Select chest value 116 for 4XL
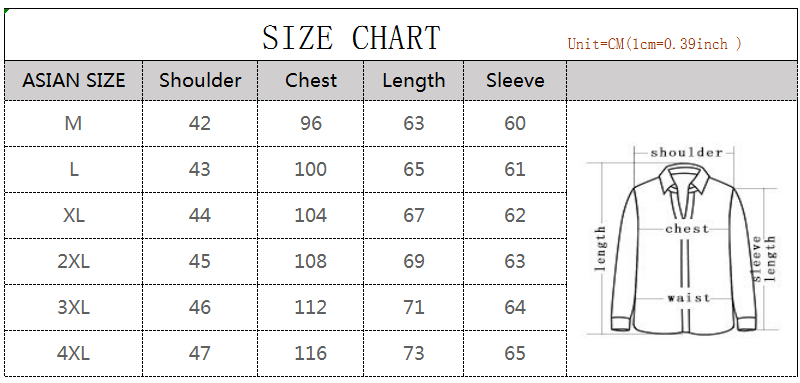800x383 pixels. tap(311, 353)
